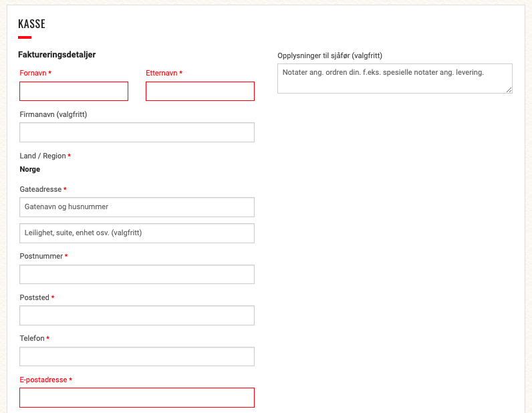The width and height of the screenshot is (532, 413).
Task: Click the Postnummer input box
Action: tap(137, 275)
